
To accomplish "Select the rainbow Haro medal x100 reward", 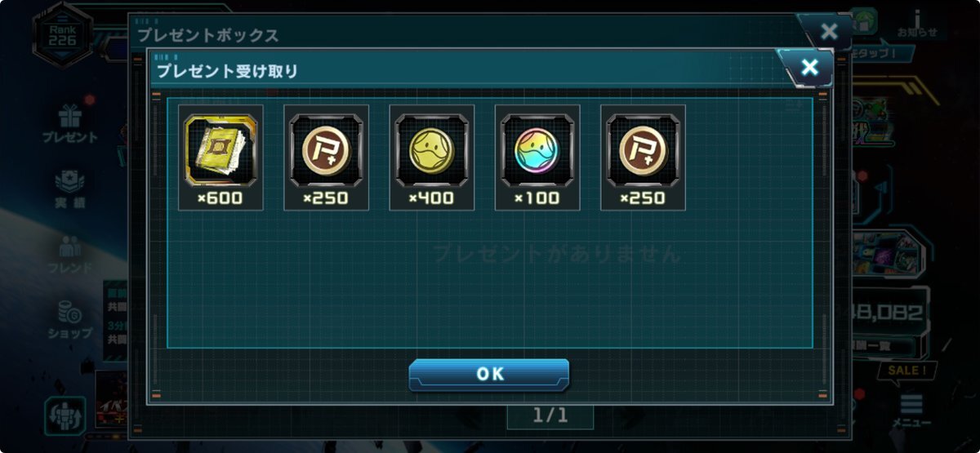I will click(537, 158).
